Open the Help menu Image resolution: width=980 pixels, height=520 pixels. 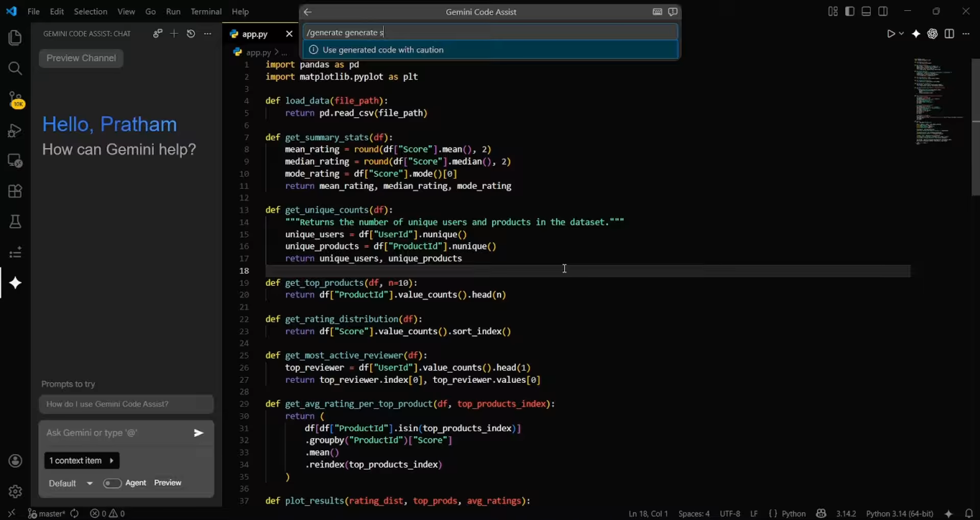click(x=240, y=11)
